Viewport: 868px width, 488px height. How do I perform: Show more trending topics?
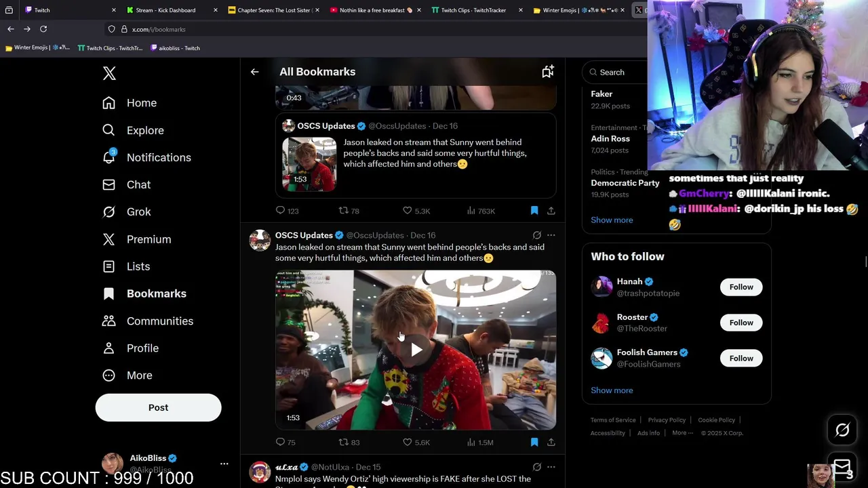pos(612,220)
